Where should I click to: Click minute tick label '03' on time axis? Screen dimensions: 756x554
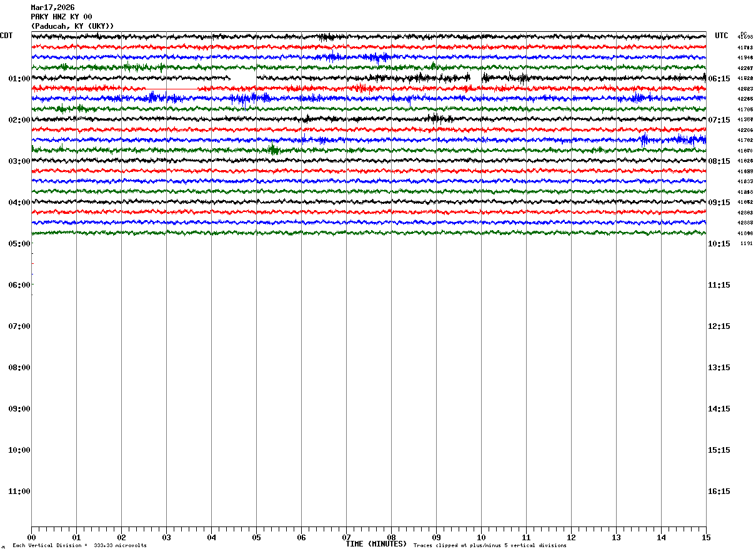click(166, 537)
